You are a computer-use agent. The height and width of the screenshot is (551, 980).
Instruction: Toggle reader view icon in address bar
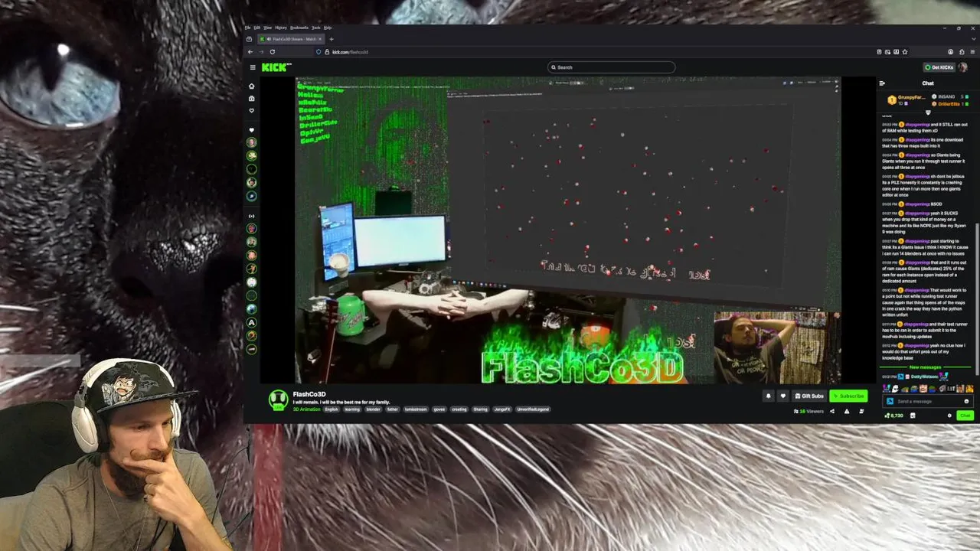(880, 52)
